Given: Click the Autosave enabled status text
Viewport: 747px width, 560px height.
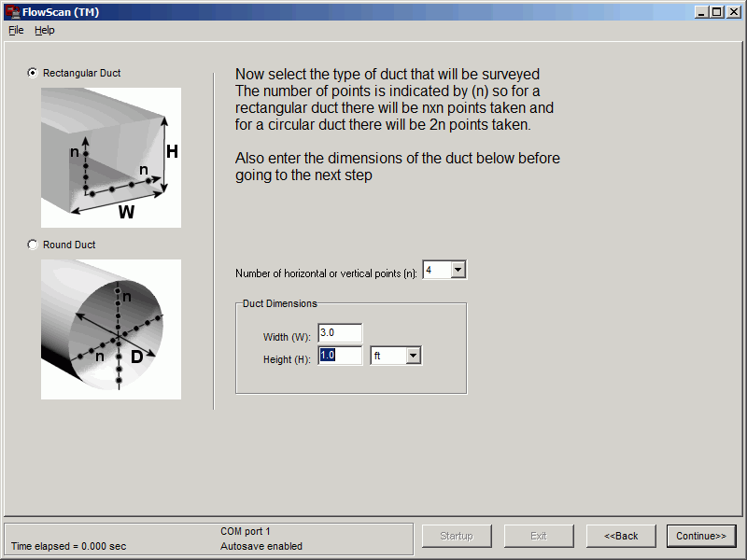Looking at the screenshot, I should click(261, 546).
